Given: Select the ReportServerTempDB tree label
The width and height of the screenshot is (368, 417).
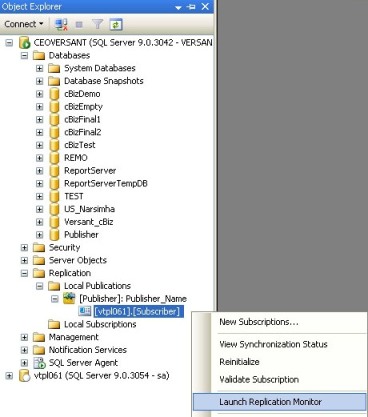Looking at the screenshot, I should [106, 184].
